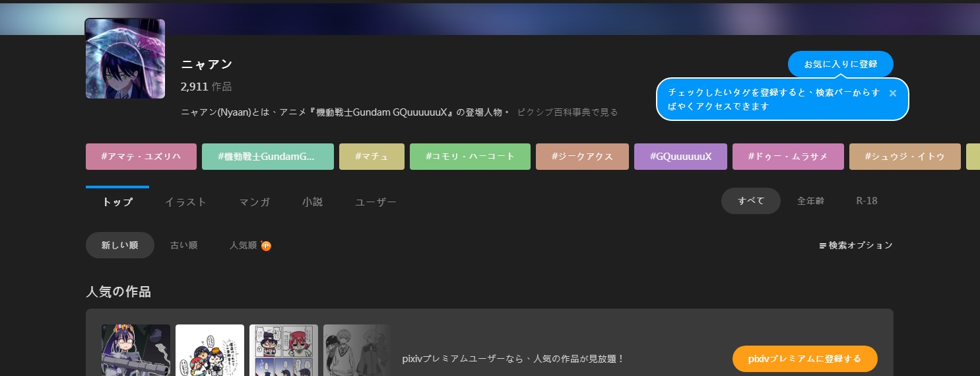Viewport: 980px width, 376px height.
Task: Select the R-18 age filter
Action: click(866, 201)
